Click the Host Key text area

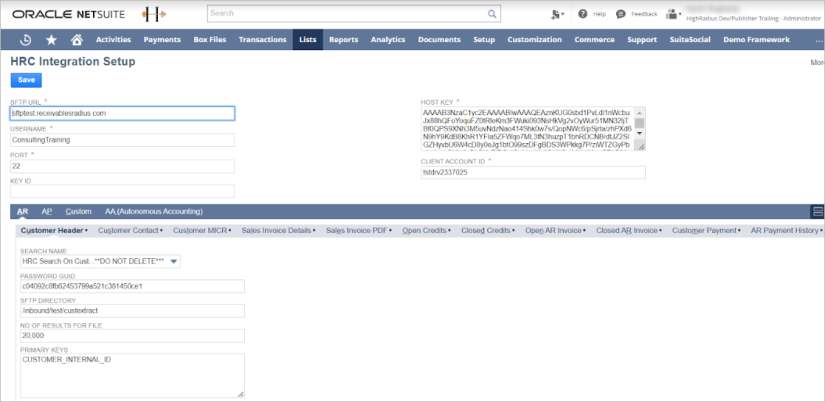pos(528,129)
